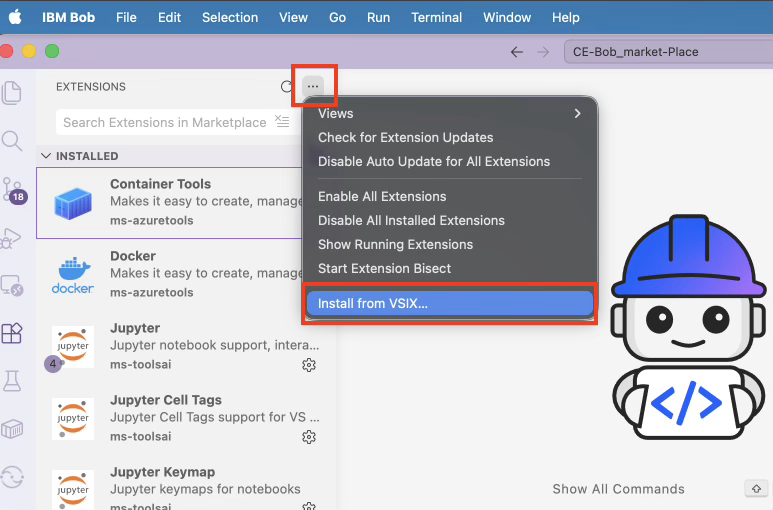Viewport: 773px width, 510px height.
Task: Click Show All Commands text
Action: coord(618,489)
